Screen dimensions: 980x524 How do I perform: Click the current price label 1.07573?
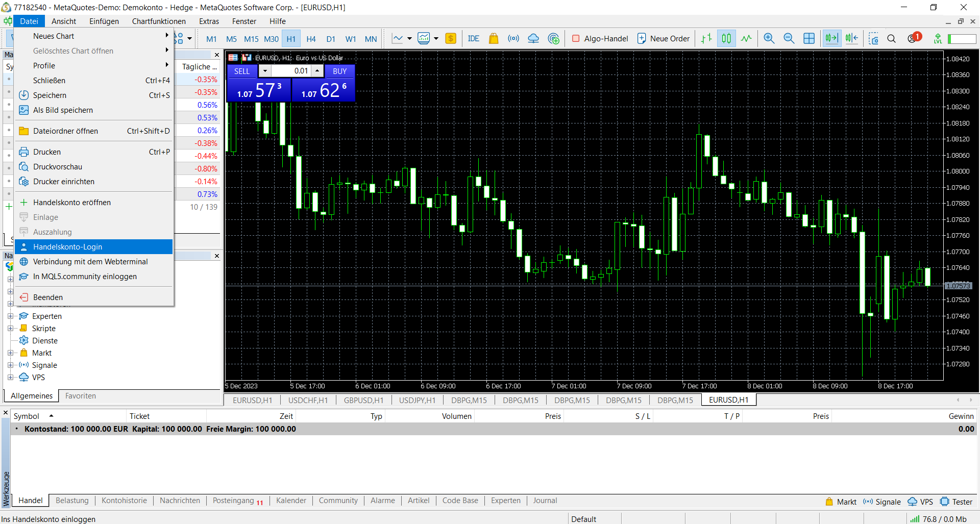[x=958, y=286]
